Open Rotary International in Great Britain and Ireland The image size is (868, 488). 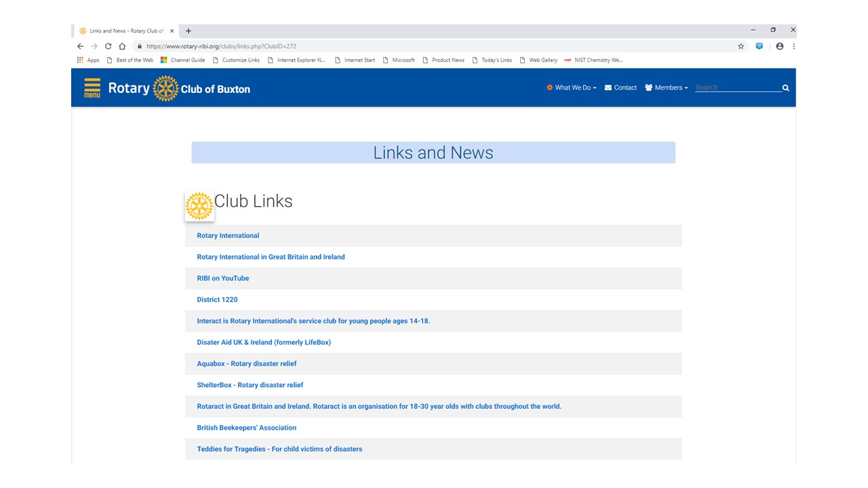coord(271,257)
